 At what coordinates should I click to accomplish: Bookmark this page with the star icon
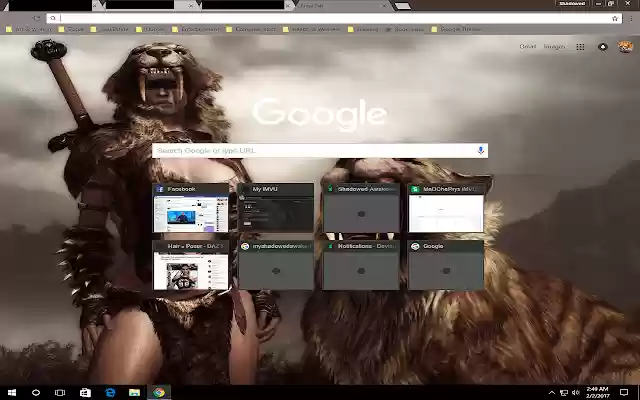[615, 18]
